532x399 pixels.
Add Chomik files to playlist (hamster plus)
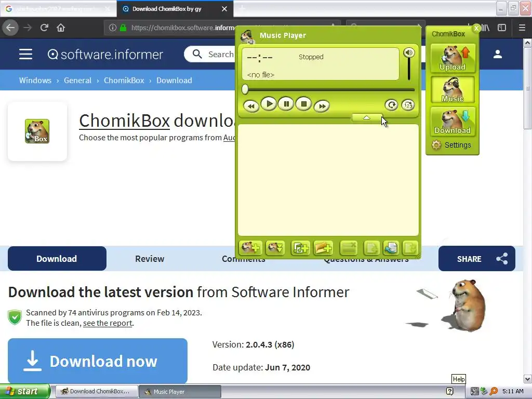click(x=250, y=248)
